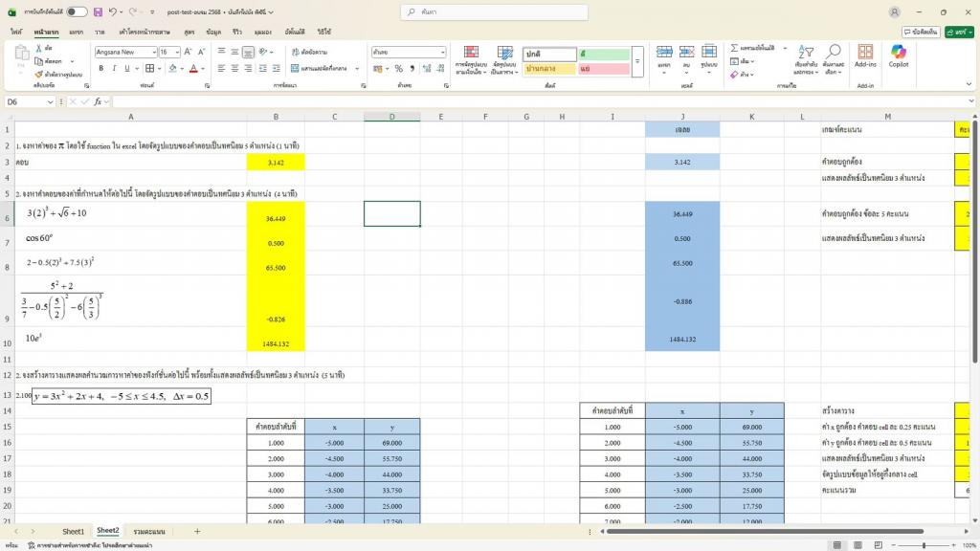The image size is (980, 551).
Task: Open Find & Select magnifier icon
Action: tap(834, 57)
